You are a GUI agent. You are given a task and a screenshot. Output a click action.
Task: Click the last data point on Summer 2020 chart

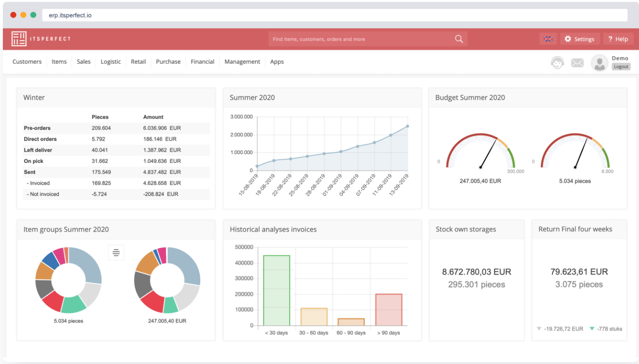(x=408, y=126)
